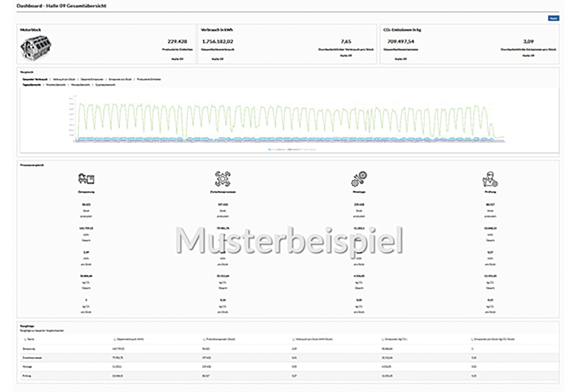
Task: Sort ranking table by Name column icon
Action: [x=25, y=340]
